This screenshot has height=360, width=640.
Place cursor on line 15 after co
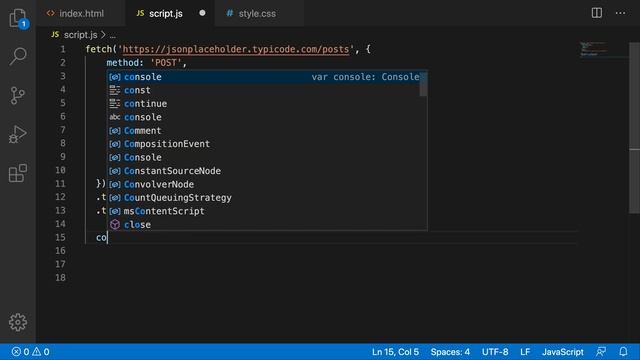tap(107, 238)
